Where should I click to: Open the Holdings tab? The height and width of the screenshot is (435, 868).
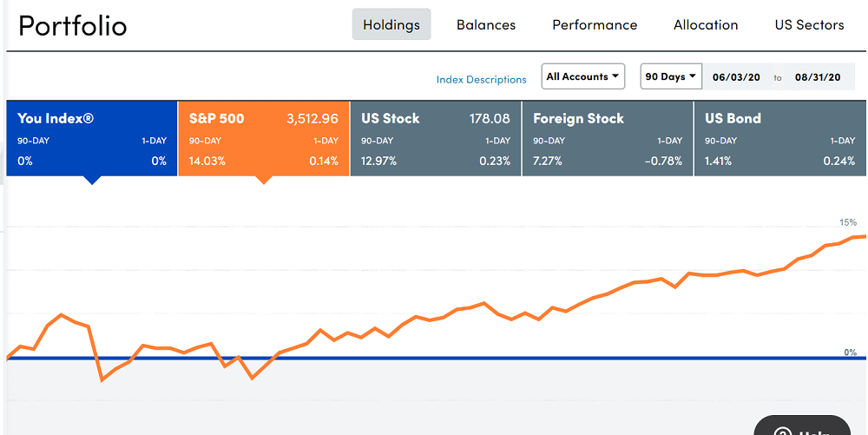tap(391, 25)
